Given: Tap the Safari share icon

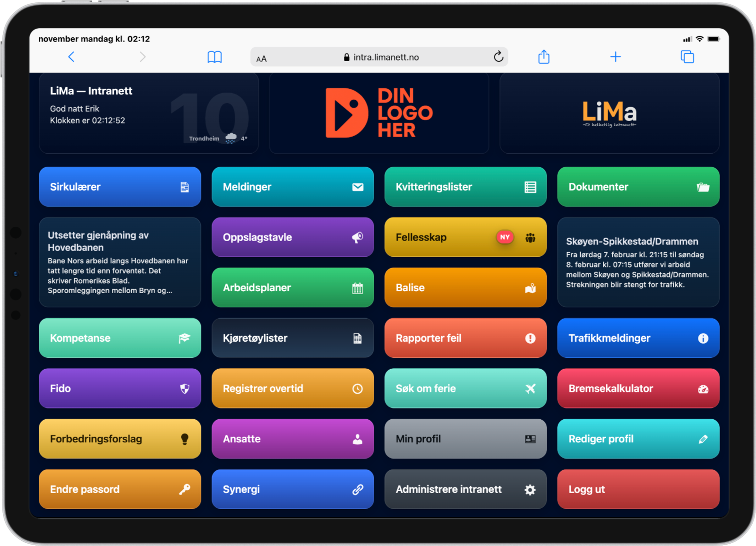Looking at the screenshot, I should point(544,57).
